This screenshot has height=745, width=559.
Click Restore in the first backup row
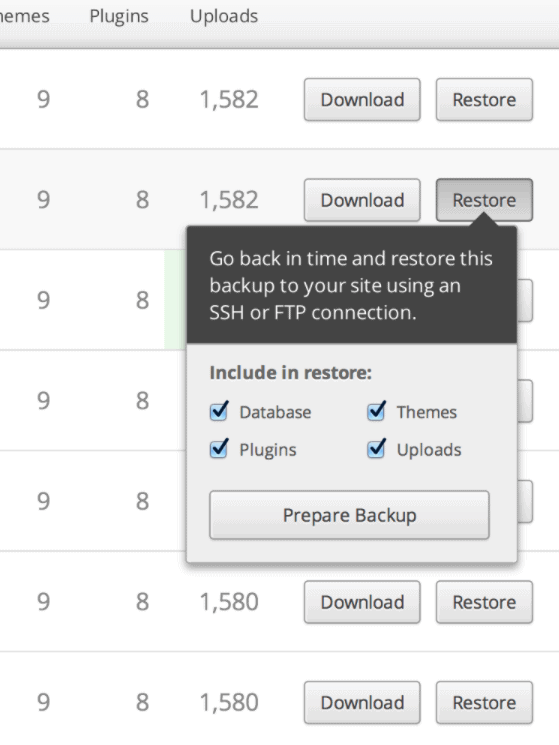coord(484,100)
